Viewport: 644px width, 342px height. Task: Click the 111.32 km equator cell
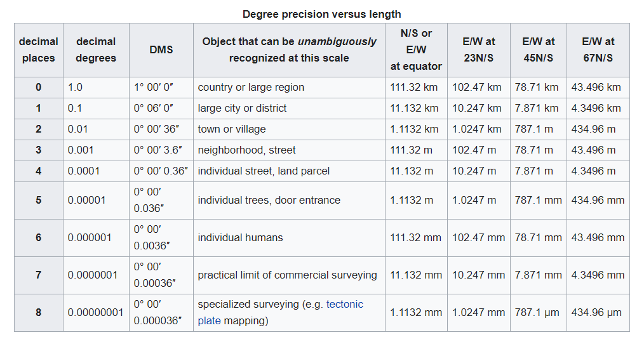416,88
